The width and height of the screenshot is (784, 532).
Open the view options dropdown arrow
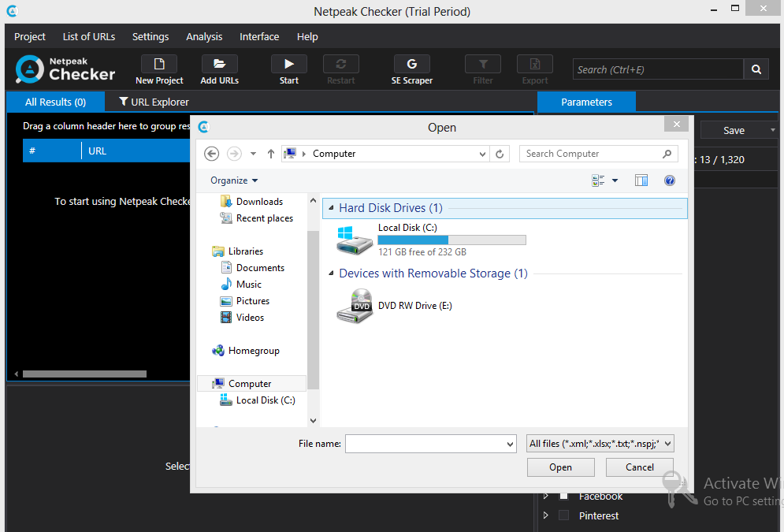coord(615,180)
